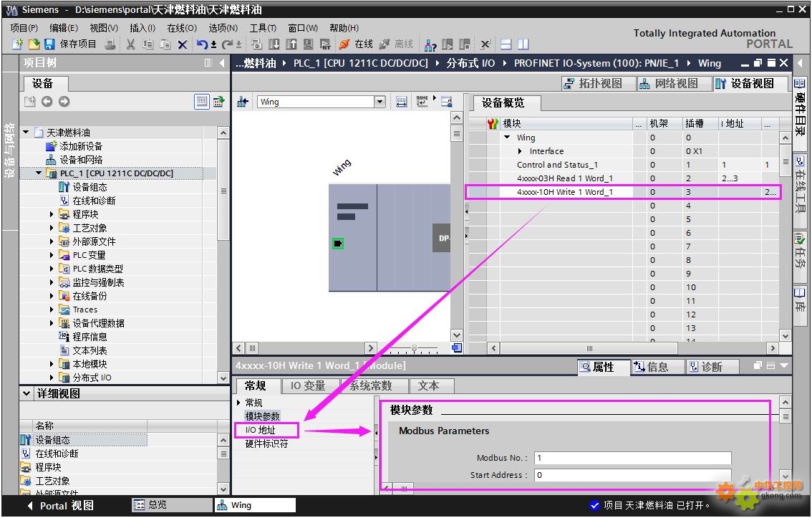
Task: Click the Cross-reference X toolbar icon
Action: point(485,44)
